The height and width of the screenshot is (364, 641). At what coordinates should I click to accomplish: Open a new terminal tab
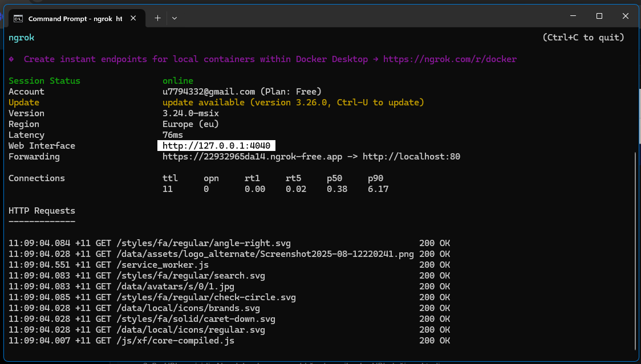pyautogui.click(x=158, y=18)
